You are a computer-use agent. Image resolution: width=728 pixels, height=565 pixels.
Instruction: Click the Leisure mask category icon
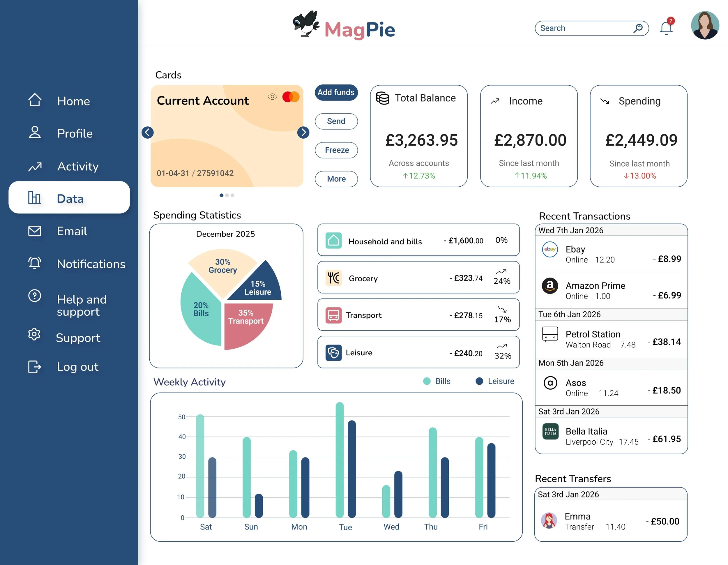click(x=333, y=353)
